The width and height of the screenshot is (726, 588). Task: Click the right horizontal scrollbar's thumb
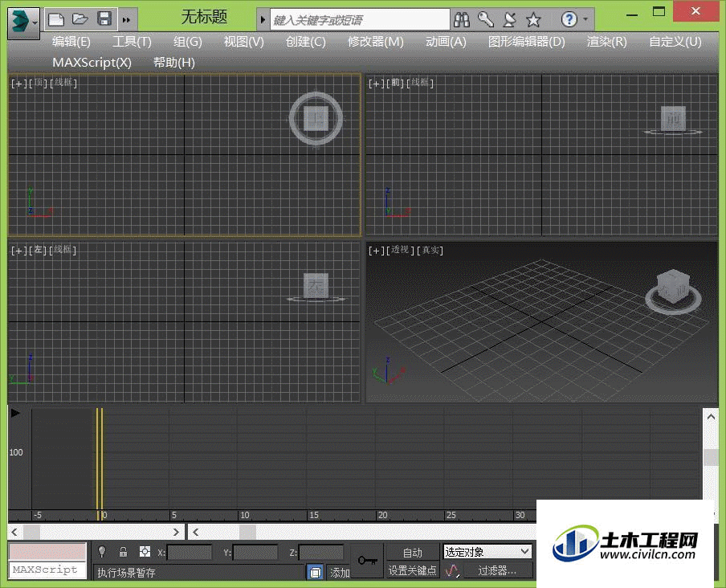click(247, 532)
